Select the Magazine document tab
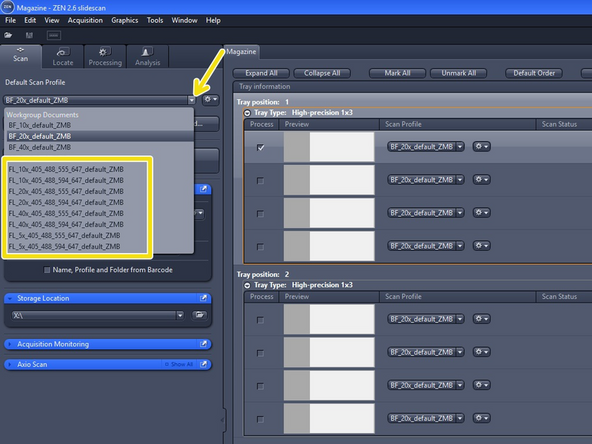The height and width of the screenshot is (444, 592). point(241,51)
